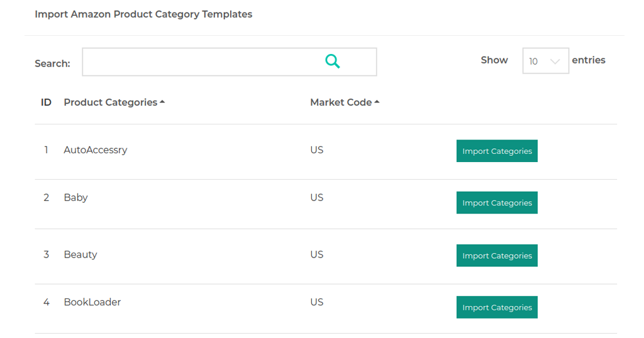Import categories for Baby

click(497, 203)
